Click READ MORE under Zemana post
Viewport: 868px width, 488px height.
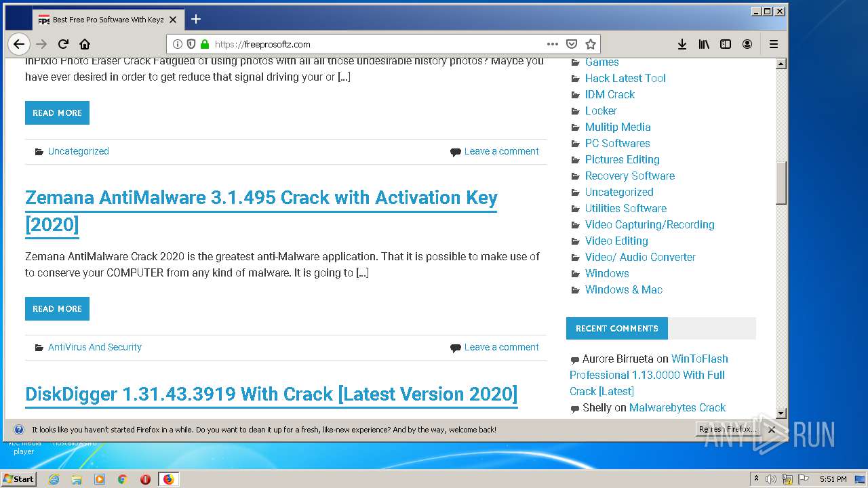coord(57,308)
